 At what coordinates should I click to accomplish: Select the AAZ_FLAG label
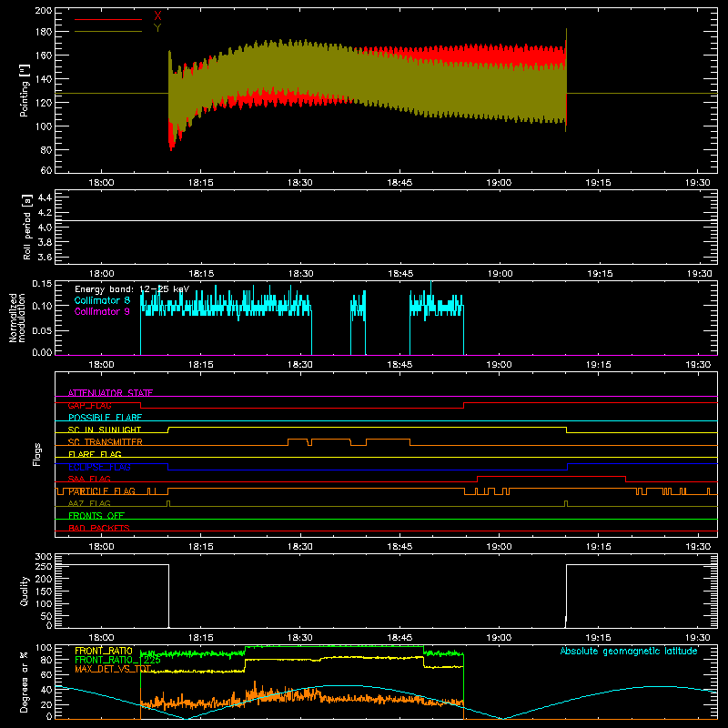pos(89,504)
